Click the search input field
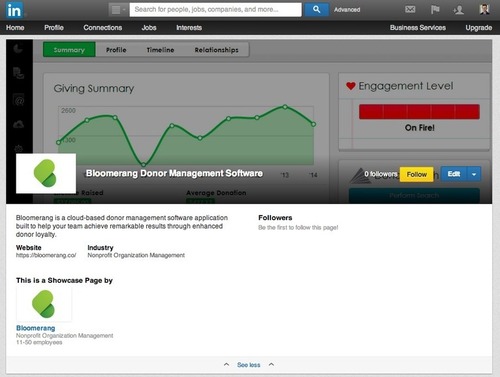This screenshot has height=377, width=500. (x=215, y=10)
